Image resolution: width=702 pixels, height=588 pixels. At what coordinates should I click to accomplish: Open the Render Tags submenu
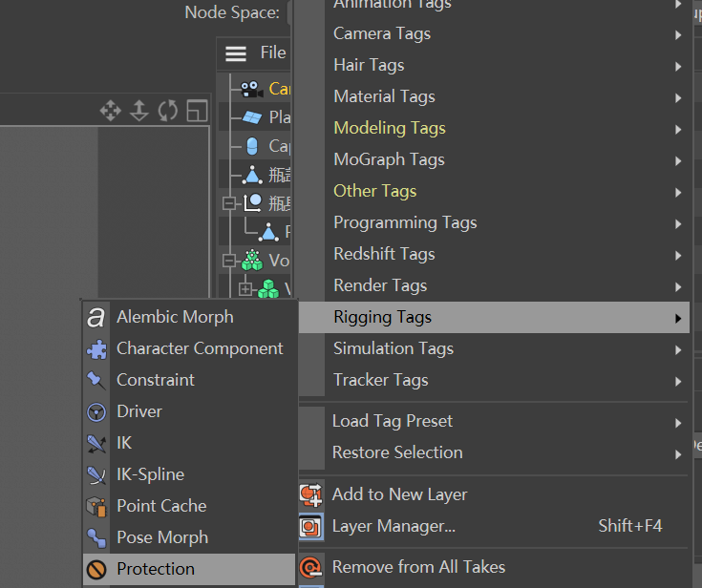[x=494, y=286]
